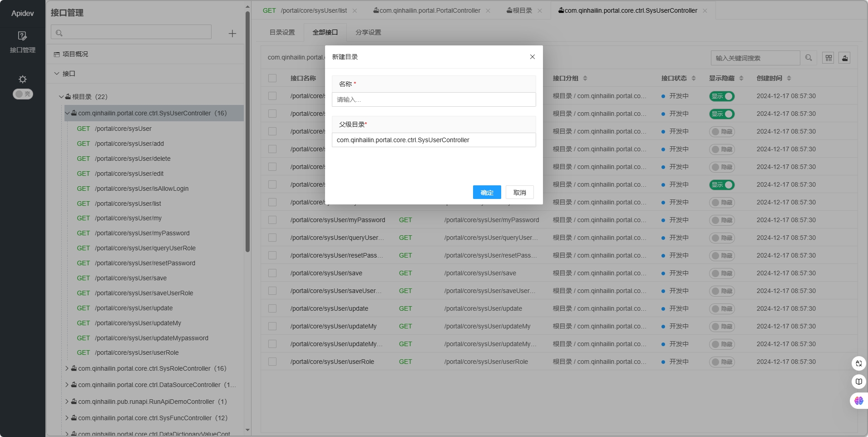This screenshot has height=437, width=868.
Task: Click the 名称 input field
Action: tap(434, 99)
